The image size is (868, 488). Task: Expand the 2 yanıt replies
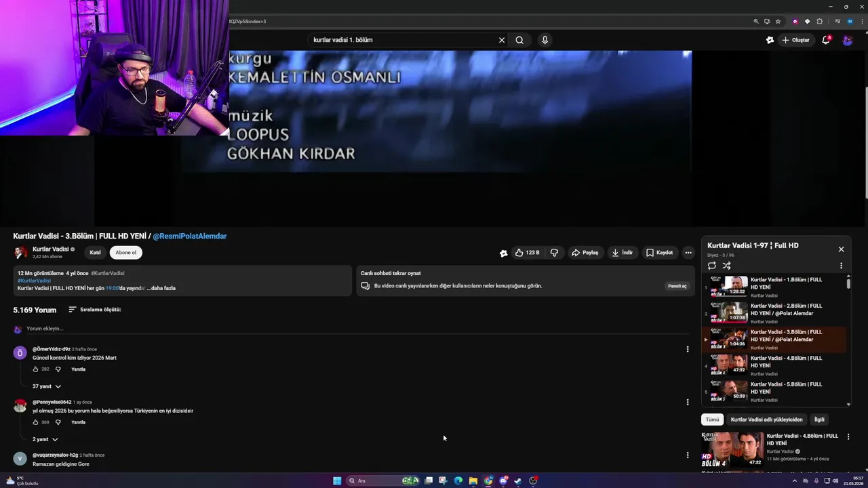coord(45,439)
